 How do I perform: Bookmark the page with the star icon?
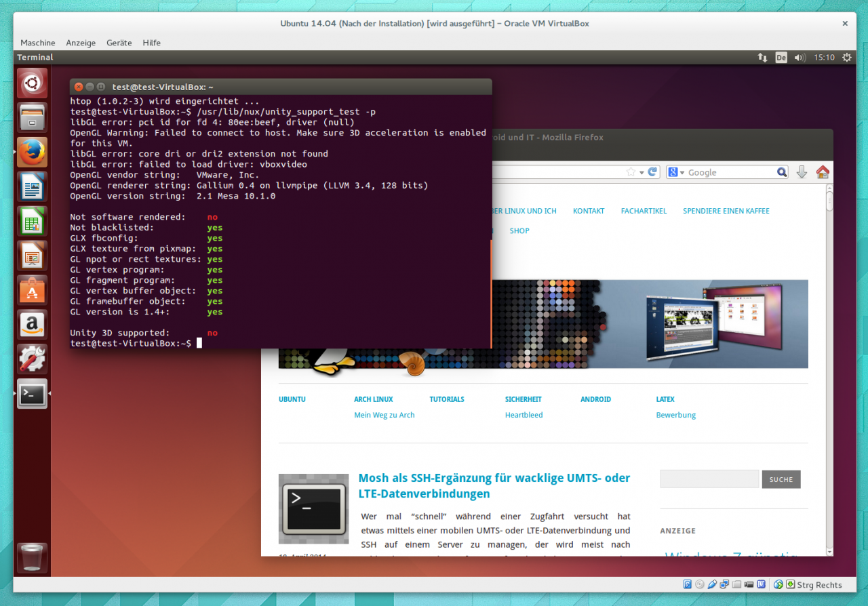(x=631, y=172)
